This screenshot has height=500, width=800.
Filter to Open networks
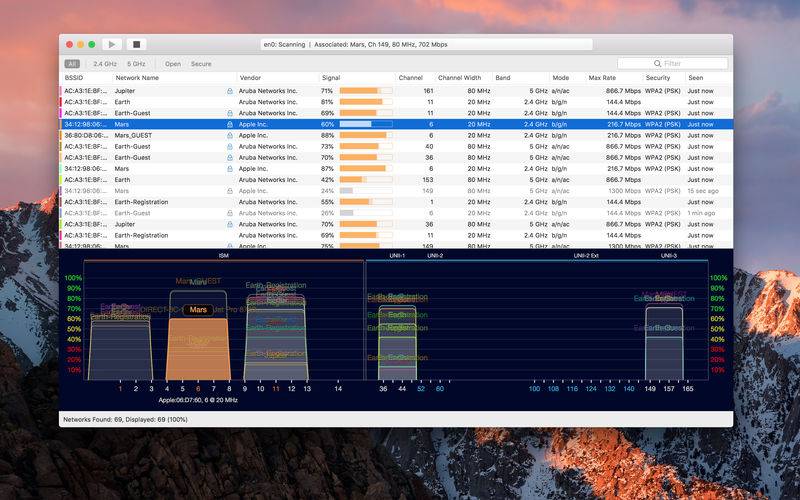click(173, 64)
